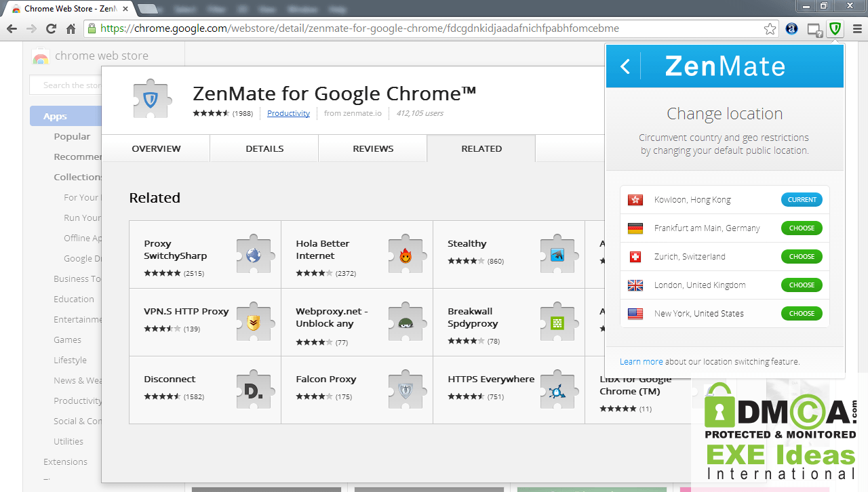Open Falcon Proxy title text
This screenshot has height=492, width=868.
click(x=326, y=379)
